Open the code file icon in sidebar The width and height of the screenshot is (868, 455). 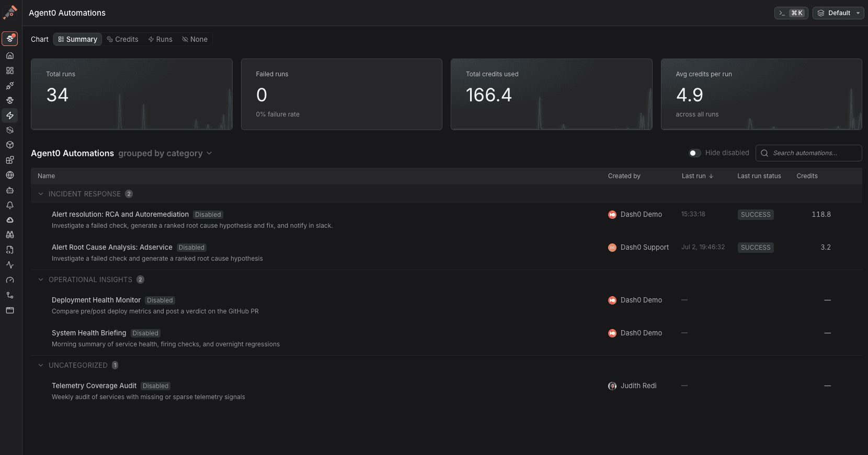[10, 250]
